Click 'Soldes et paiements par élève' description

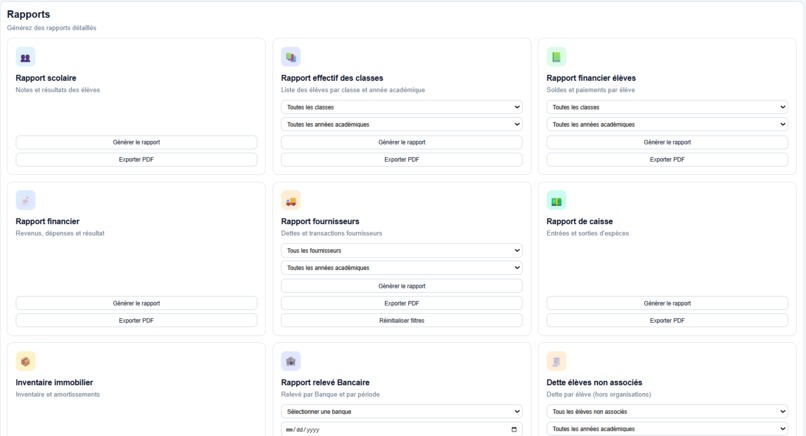coord(591,90)
